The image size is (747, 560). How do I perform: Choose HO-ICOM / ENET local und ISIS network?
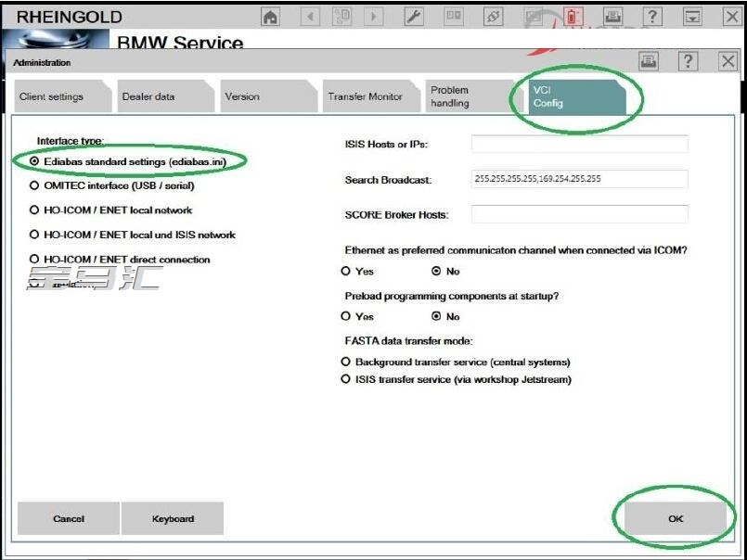click(x=133, y=235)
